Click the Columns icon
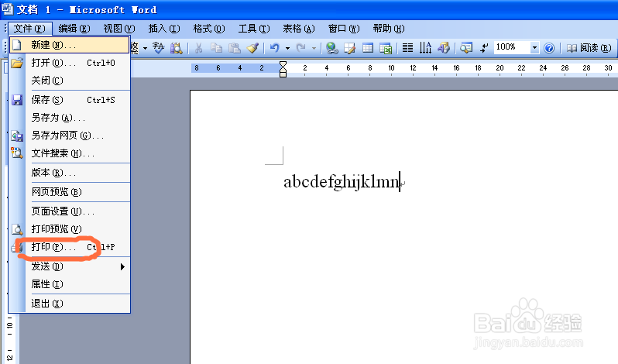Viewport: 618px width, 364px height. 407,48
